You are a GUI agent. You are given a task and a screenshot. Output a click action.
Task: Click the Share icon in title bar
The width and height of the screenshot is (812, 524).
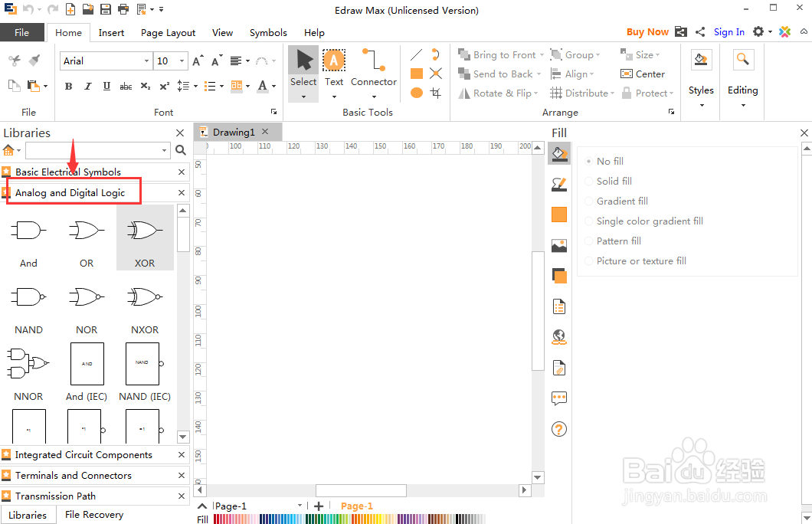[x=700, y=31]
